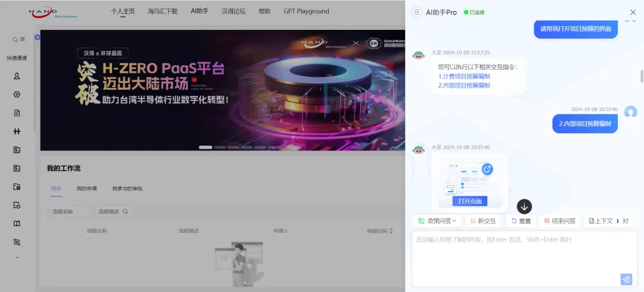Click the user avatar beside 2.内部项目预算编制 message
Viewport: 644px width, 292px height.
[630, 112]
